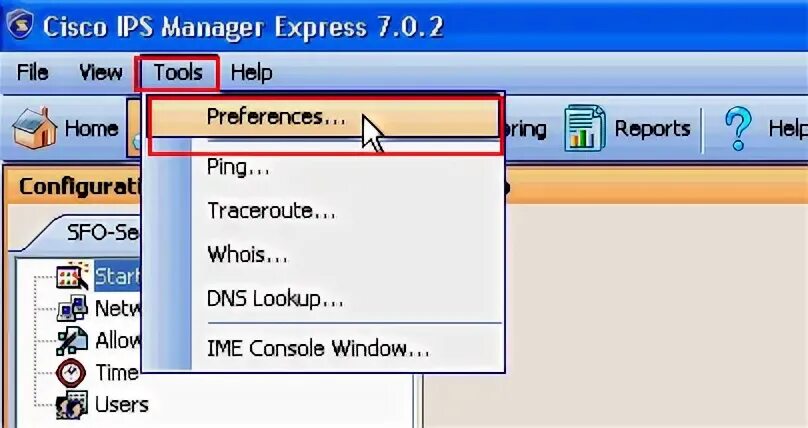Viewport: 808px width, 428px height.
Task: Click the Users tree icon
Action: (72, 405)
